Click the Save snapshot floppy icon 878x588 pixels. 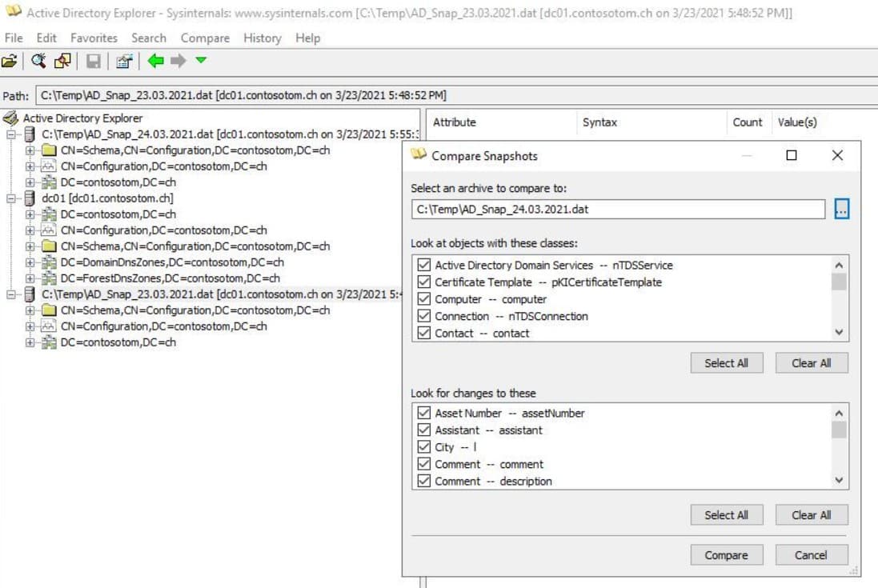(x=93, y=61)
